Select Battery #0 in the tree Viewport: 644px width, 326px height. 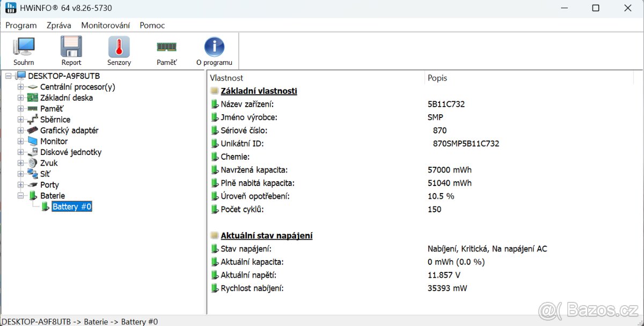coord(72,206)
